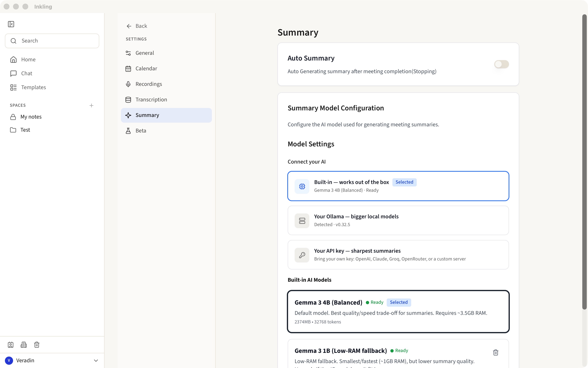This screenshot has height=368, width=588.
Task: Click the Transcription database icon
Action: 128,100
